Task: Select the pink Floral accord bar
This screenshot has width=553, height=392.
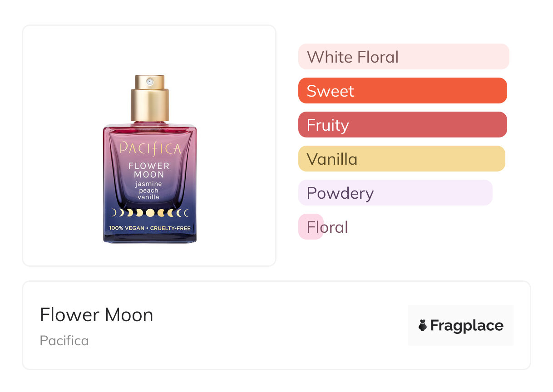Action: coord(311,227)
